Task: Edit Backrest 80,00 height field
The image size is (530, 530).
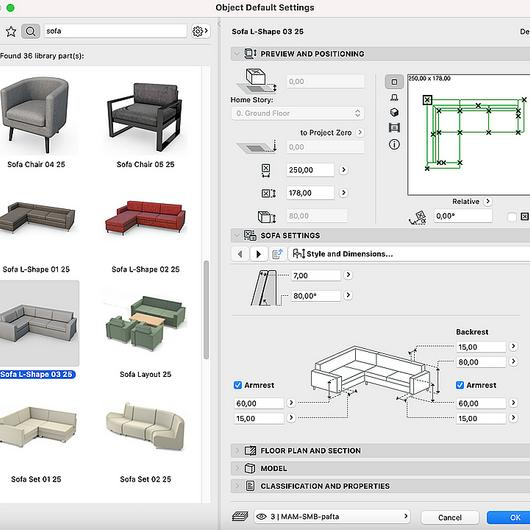Action: coord(481,362)
